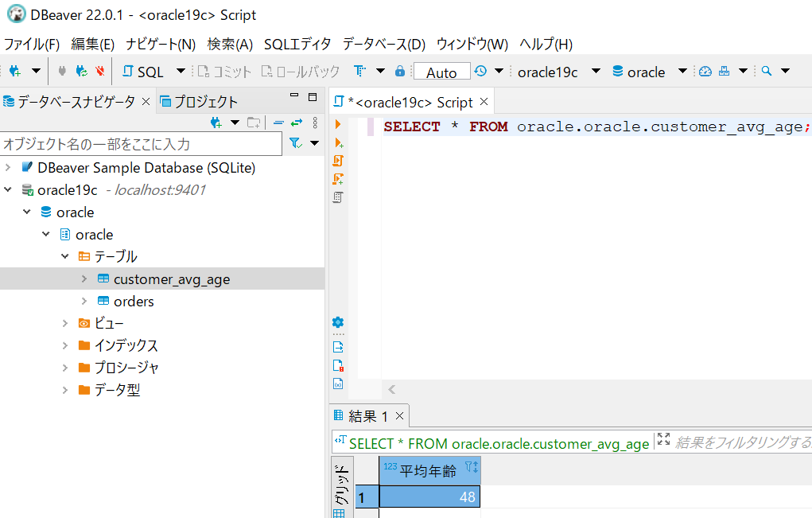Open the ファイル(F) menu

(x=32, y=44)
